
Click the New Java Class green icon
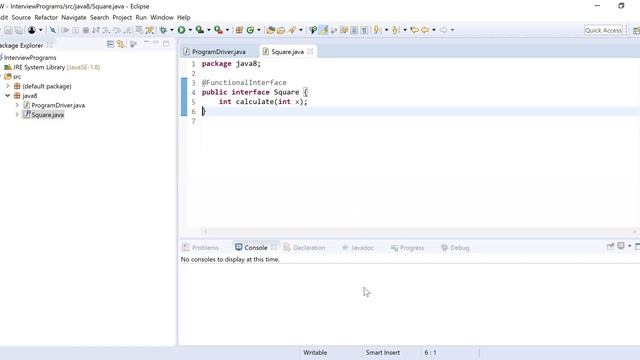tap(250, 30)
